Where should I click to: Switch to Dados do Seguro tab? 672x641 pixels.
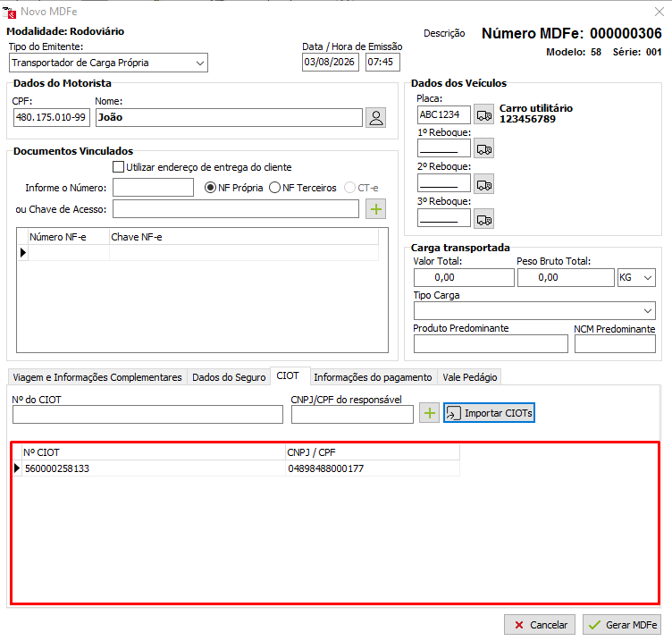click(x=229, y=377)
